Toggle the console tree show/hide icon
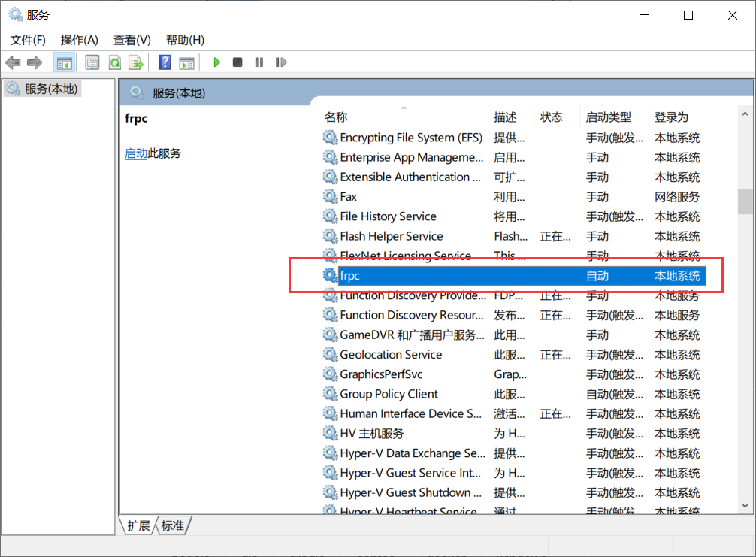Image resolution: width=756 pixels, height=557 pixels. tap(64, 62)
